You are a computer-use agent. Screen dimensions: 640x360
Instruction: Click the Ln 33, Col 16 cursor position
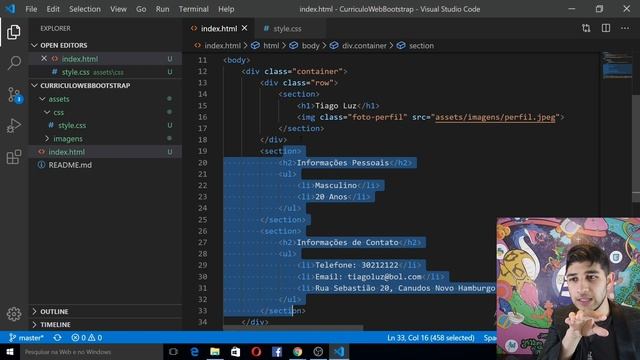(x=431, y=338)
